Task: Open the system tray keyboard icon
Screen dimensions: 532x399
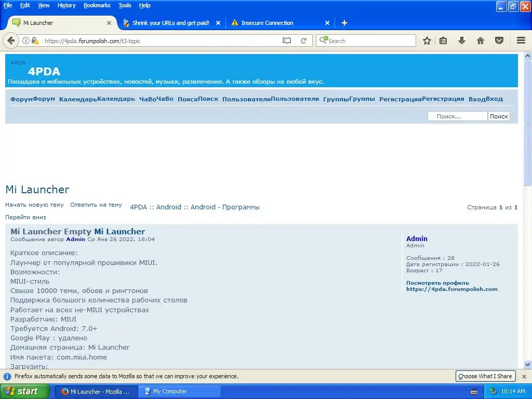Action: coord(474,392)
